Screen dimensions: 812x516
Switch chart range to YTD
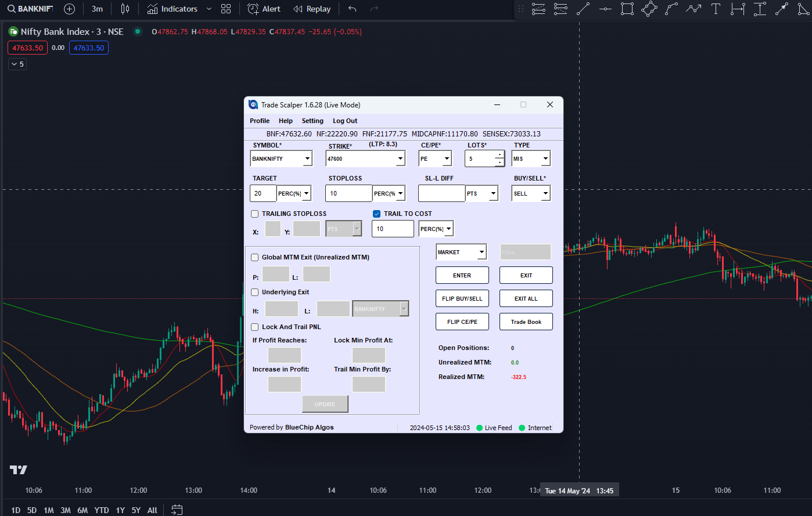tap(102, 510)
